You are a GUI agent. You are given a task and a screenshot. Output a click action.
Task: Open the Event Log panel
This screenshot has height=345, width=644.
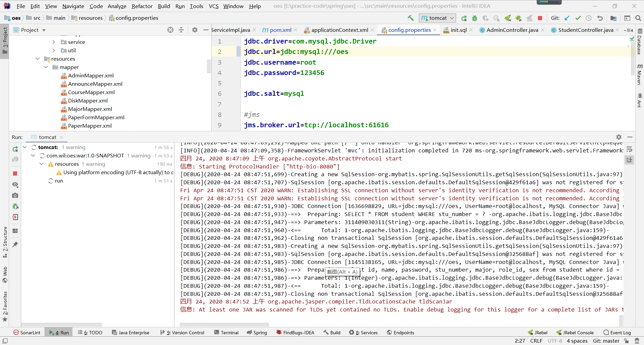tap(617, 332)
